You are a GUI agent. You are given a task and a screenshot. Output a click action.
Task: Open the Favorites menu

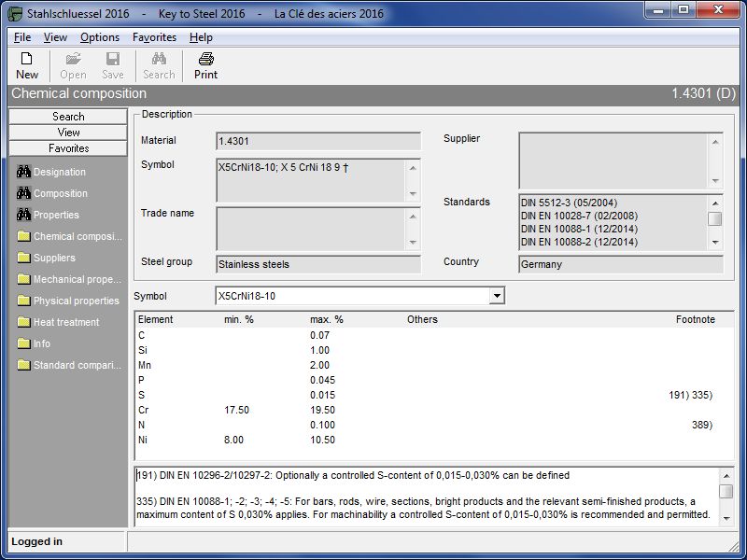tap(154, 37)
